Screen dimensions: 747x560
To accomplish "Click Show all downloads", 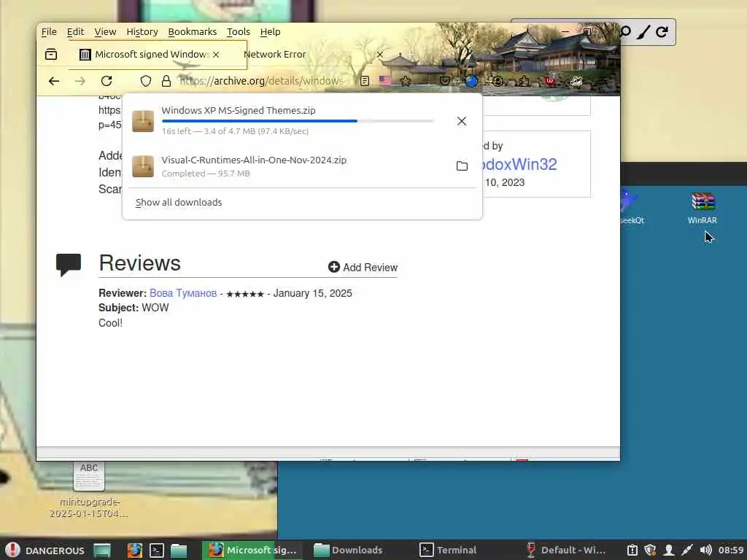I will pos(179,203).
